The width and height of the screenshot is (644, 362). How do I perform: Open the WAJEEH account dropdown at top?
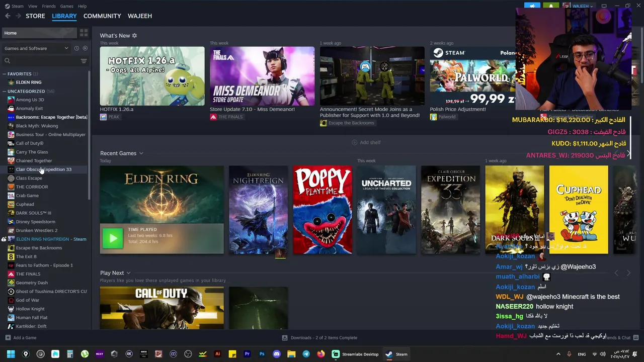(578, 6)
